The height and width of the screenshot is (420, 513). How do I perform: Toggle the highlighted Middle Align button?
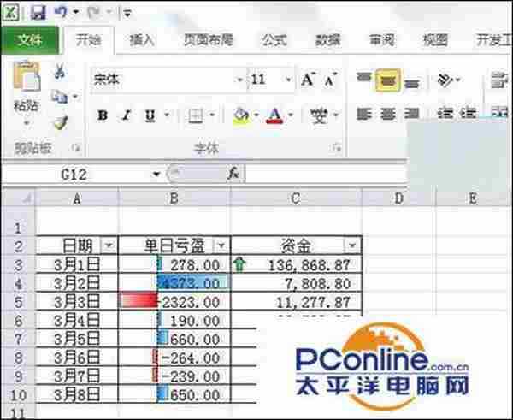pos(388,80)
